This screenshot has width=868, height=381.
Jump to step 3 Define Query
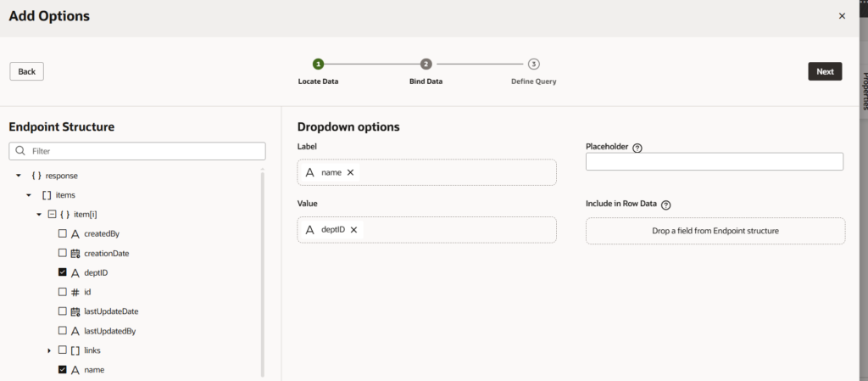click(533, 64)
